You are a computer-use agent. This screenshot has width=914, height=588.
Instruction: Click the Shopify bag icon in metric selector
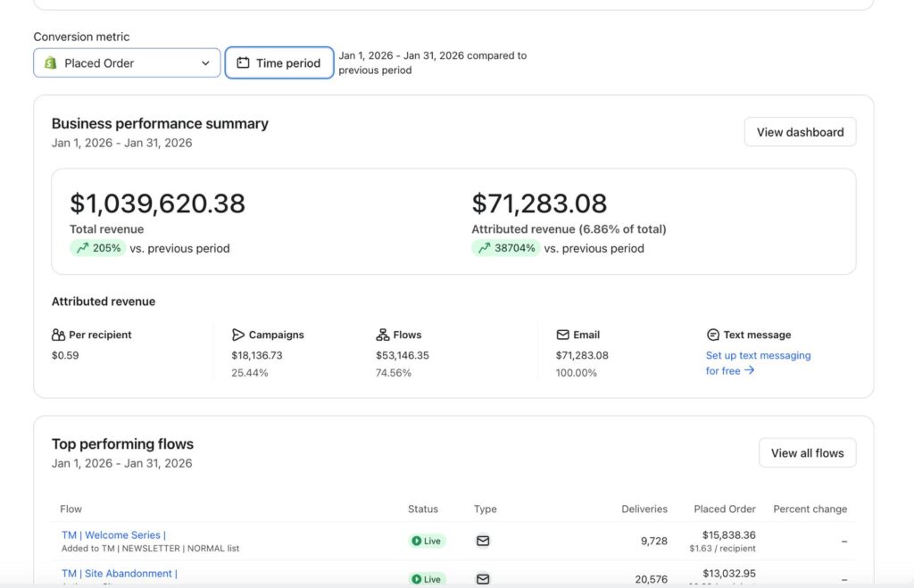51,63
